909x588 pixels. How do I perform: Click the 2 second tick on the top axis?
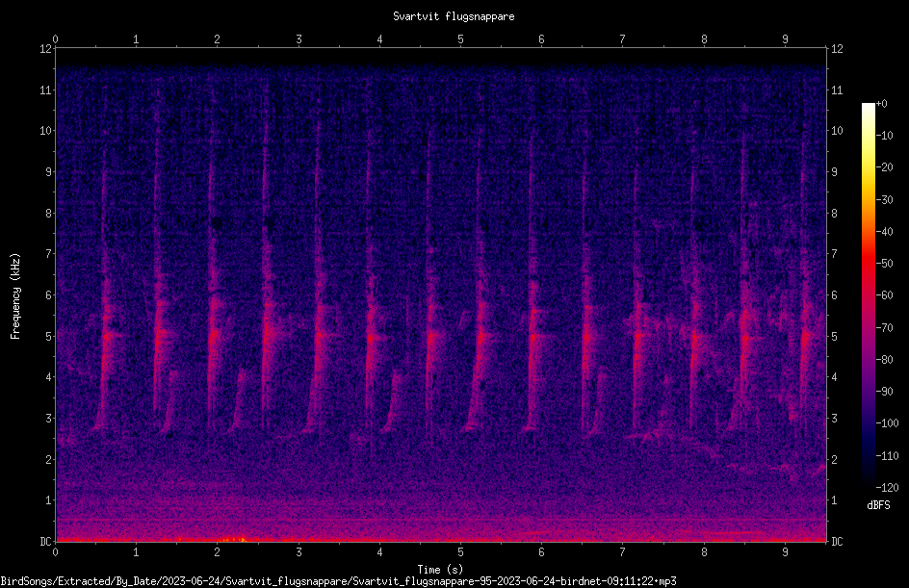point(217,39)
